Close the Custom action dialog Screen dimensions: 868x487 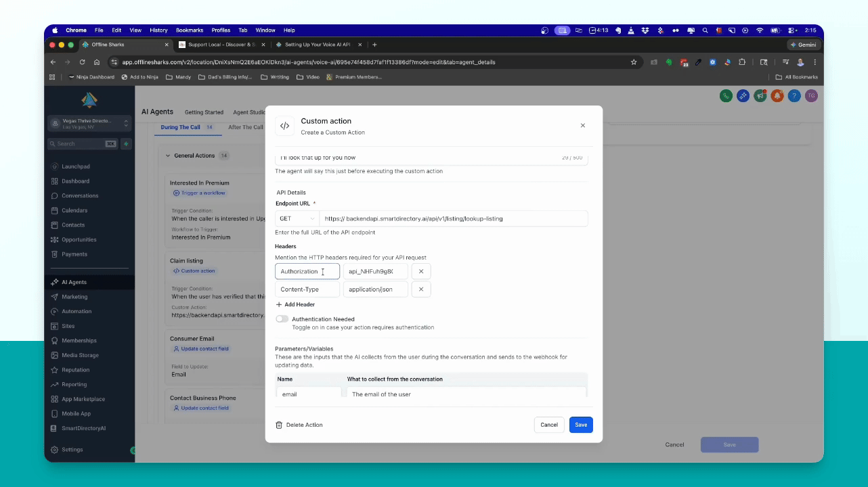[583, 126]
